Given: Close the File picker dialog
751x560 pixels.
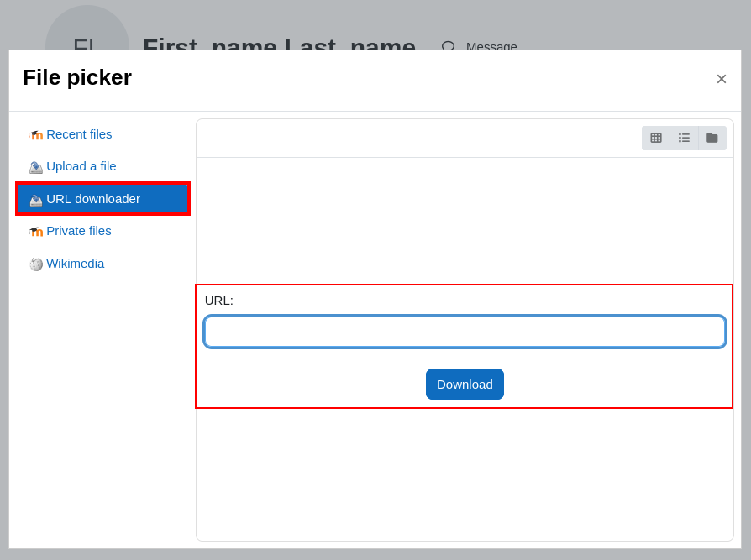Looking at the screenshot, I should 721,79.
